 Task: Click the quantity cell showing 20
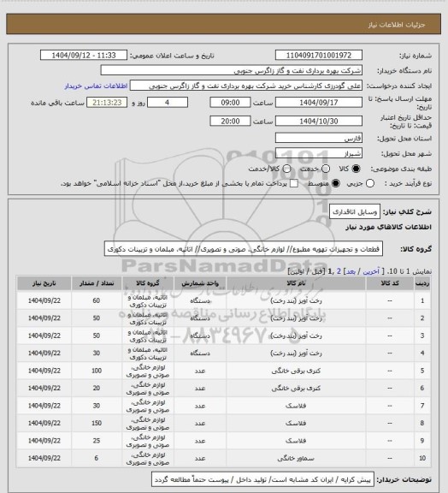pos(96,389)
